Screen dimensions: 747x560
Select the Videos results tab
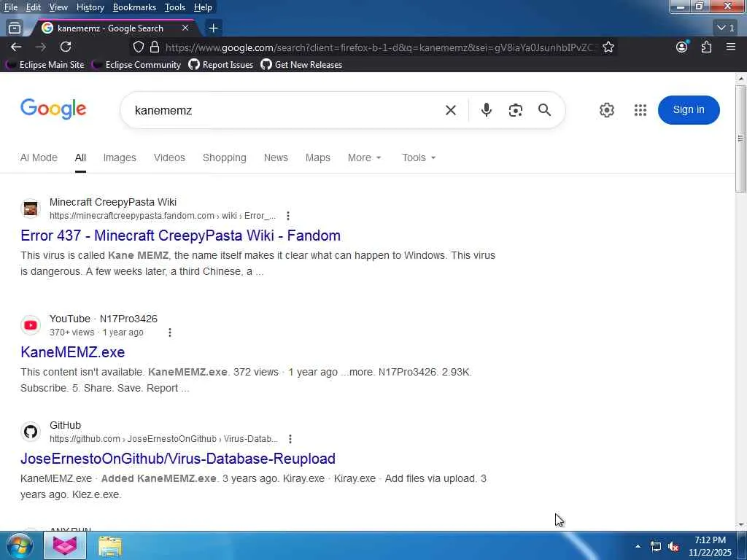coord(169,157)
